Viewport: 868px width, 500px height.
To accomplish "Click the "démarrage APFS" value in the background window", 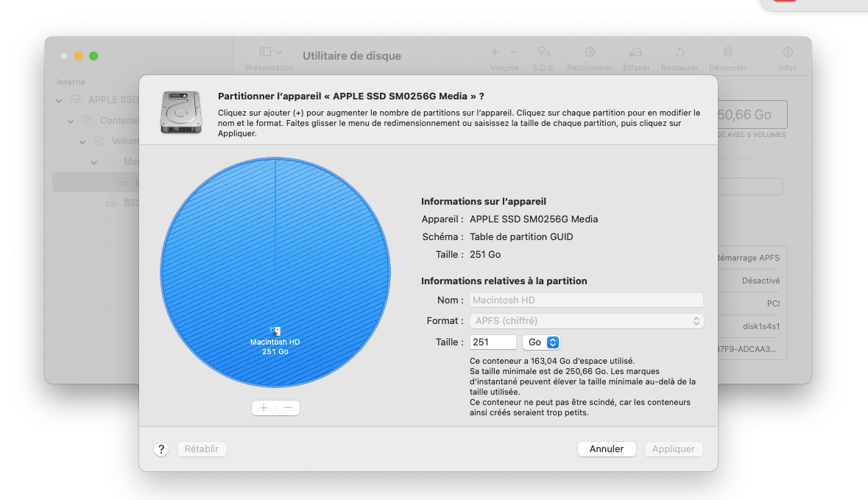I will [x=749, y=258].
